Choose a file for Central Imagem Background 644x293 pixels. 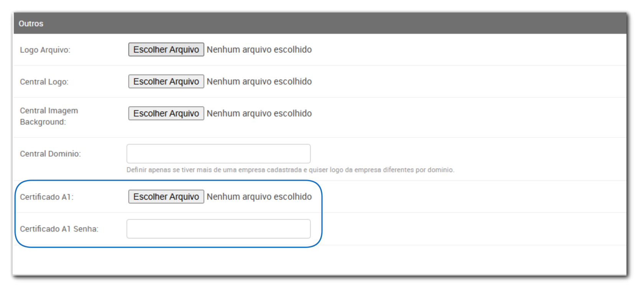(x=166, y=113)
